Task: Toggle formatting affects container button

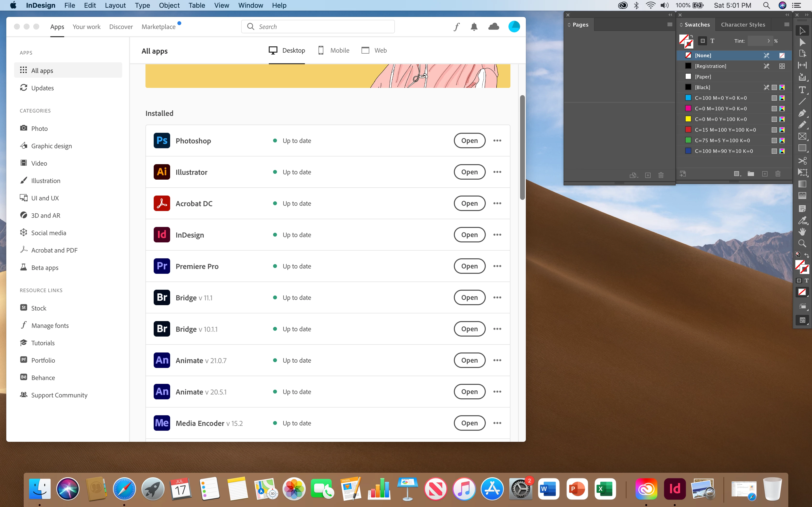Action: tap(703, 41)
